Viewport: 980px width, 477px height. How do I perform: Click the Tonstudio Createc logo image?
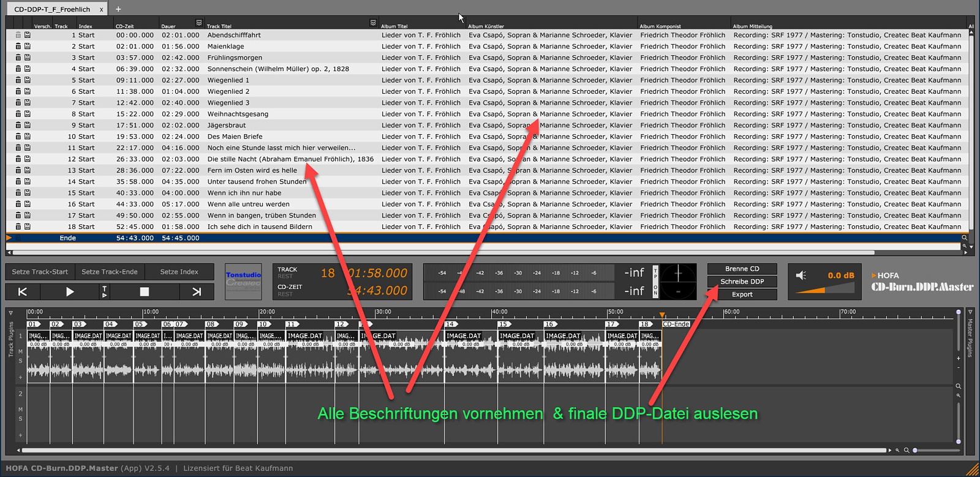(x=243, y=282)
